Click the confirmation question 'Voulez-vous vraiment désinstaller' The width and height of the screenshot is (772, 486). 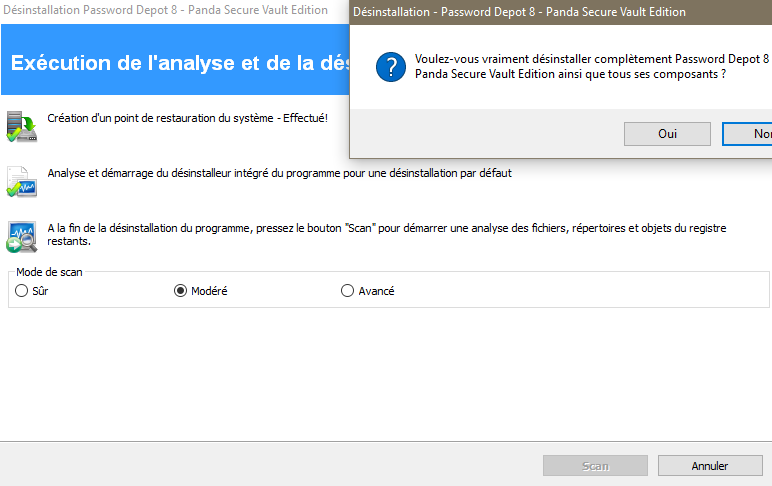coord(592,66)
